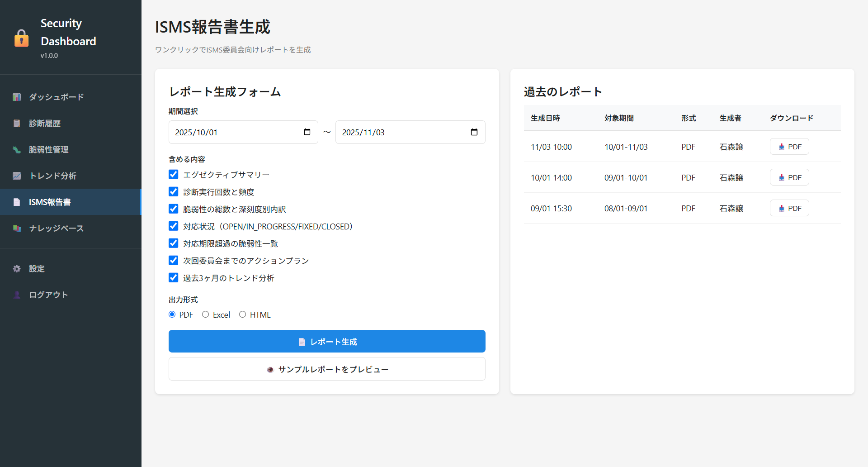
Task: Open 診断履歴 via its sidebar icon
Action: [17, 123]
